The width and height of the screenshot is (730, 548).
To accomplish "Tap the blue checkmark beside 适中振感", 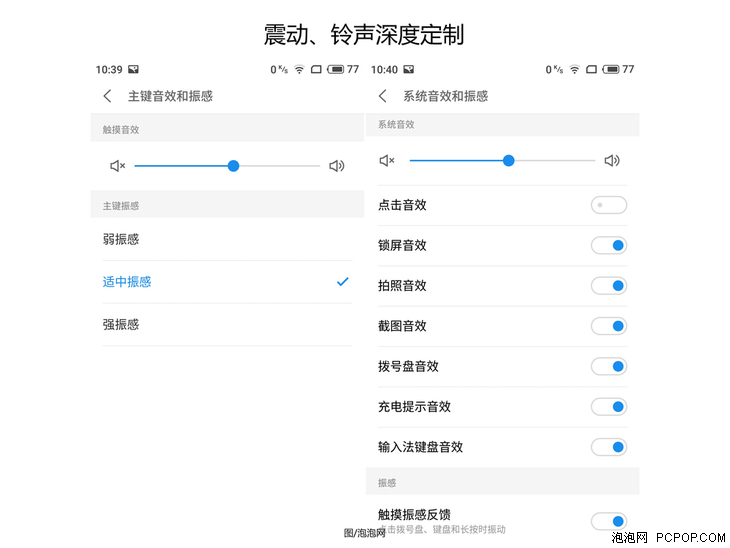I will [343, 282].
